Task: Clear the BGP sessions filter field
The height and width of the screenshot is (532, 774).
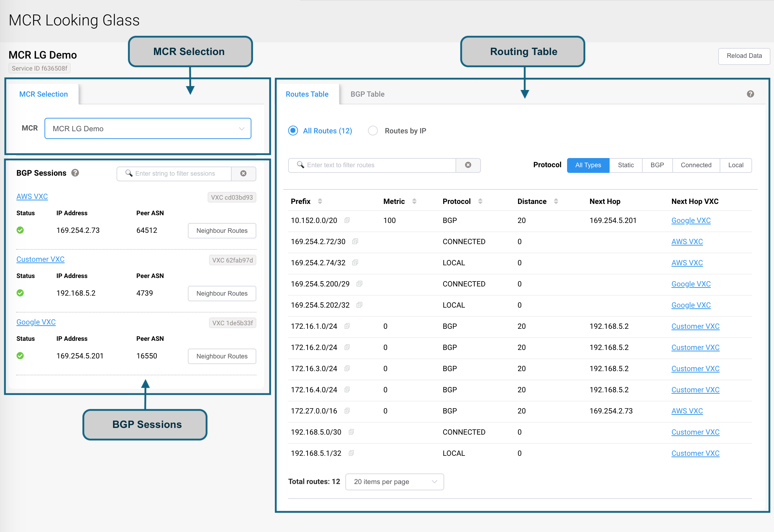Action: pos(243,173)
